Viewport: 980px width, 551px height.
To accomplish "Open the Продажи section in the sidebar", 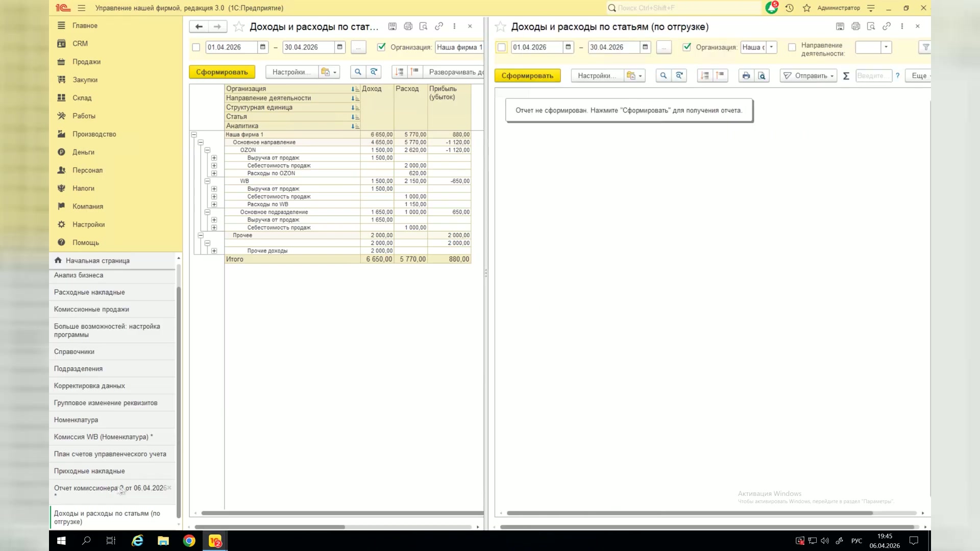I will [86, 62].
